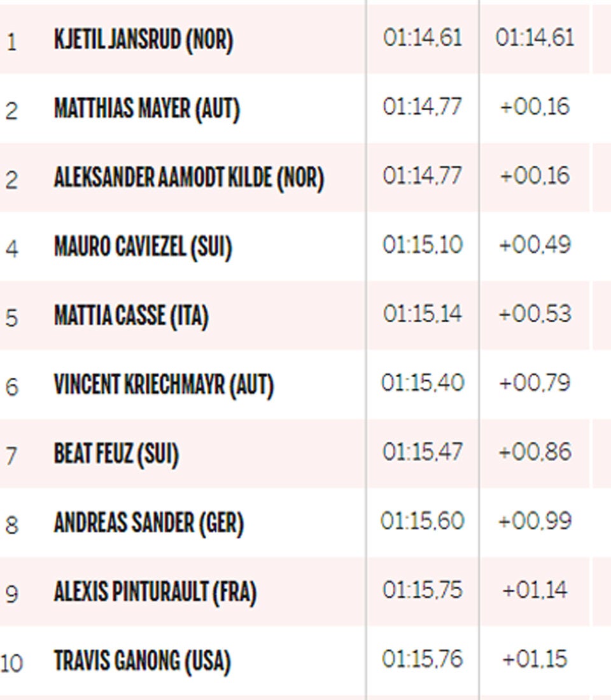Click Travis Ganong (USA) name
Image resolution: width=611 pixels, height=700 pixels.
coord(141,661)
